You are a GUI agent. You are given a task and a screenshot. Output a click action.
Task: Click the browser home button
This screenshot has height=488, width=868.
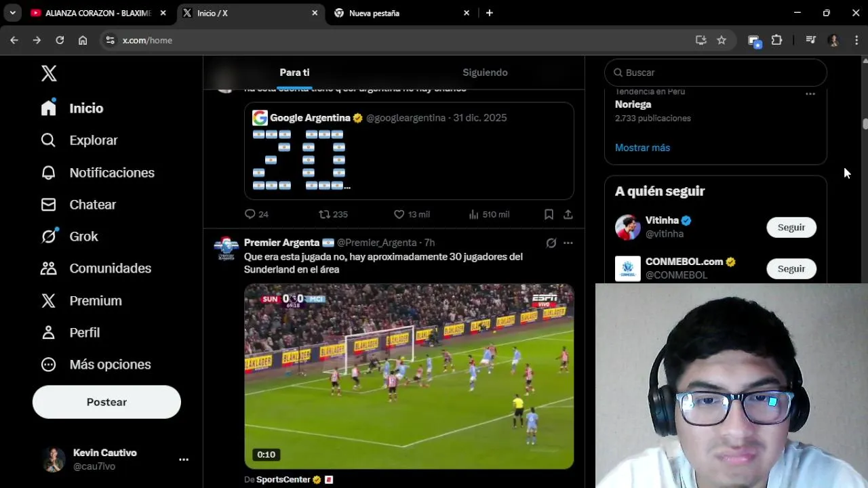[x=83, y=40]
